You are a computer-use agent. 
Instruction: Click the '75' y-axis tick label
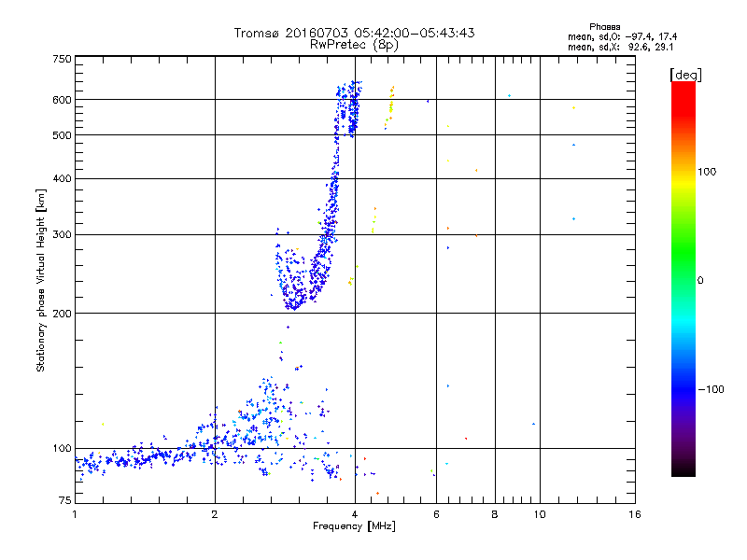click(x=65, y=500)
